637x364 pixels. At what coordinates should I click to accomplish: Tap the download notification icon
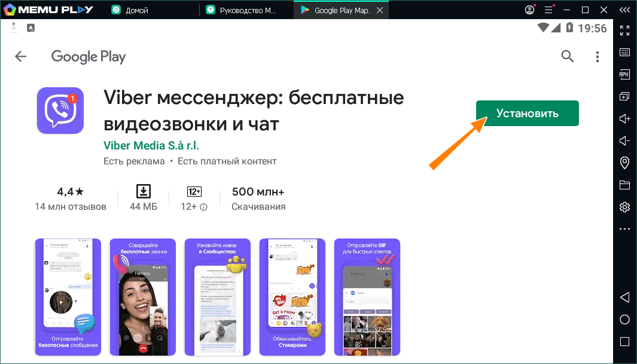pyautogui.click(x=13, y=27)
